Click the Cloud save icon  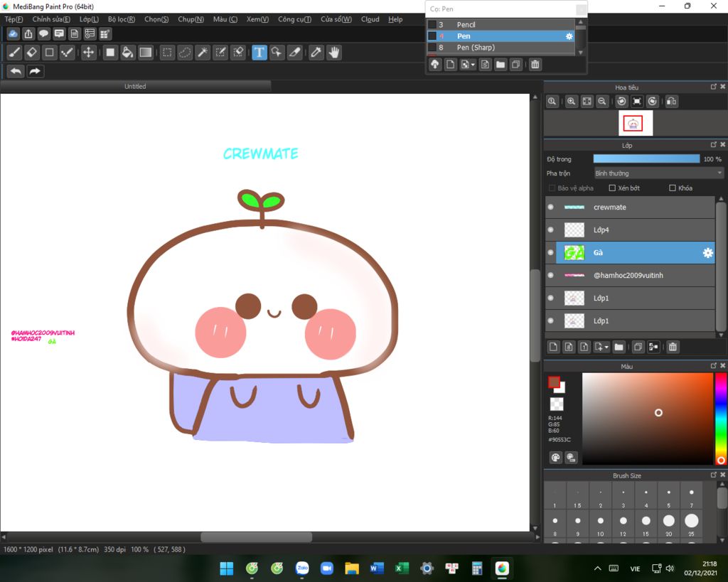tap(13, 33)
